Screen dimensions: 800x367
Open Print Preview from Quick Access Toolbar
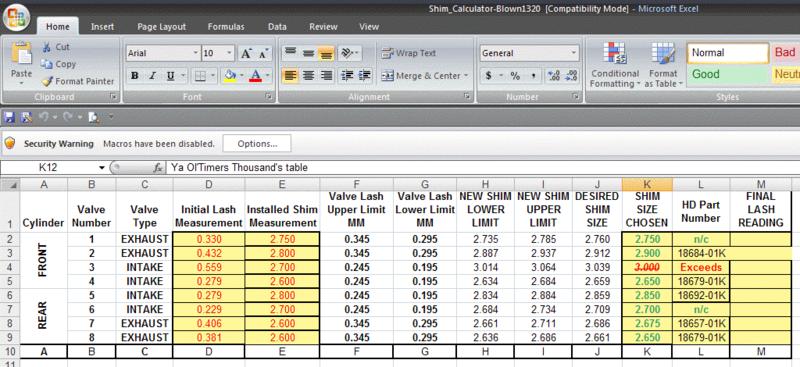93,117
